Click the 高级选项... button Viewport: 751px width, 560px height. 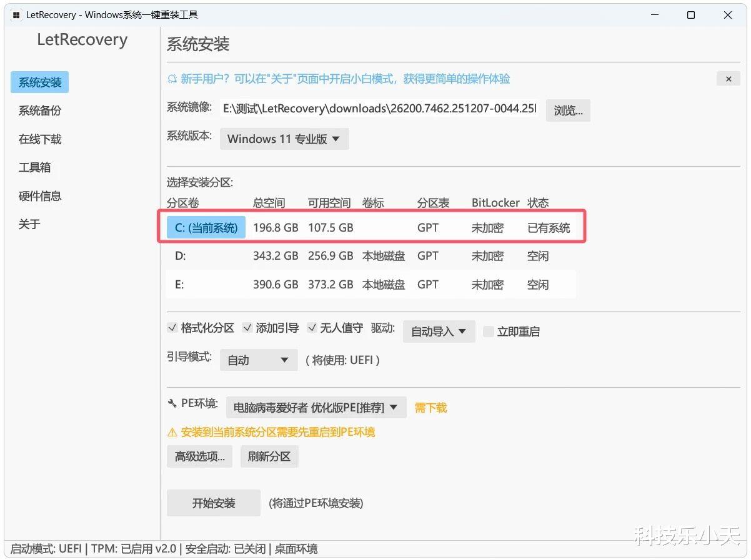coord(200,456)
